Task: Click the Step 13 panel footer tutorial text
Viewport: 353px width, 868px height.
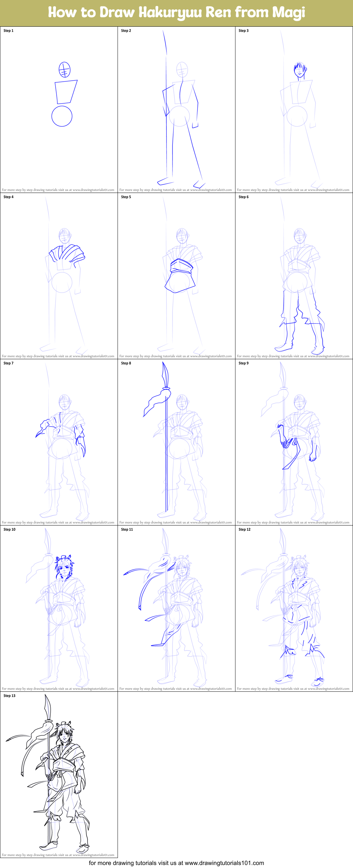Action: pos(58,855)
